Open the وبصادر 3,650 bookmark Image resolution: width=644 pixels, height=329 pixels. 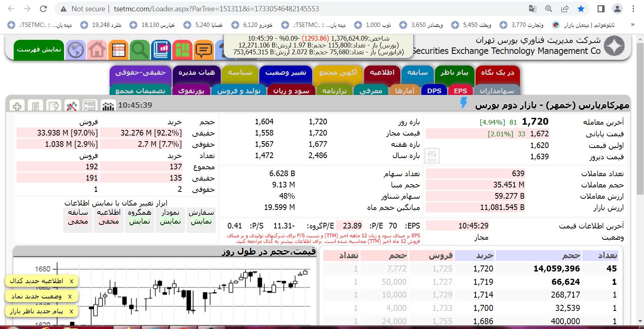(421, 25)
